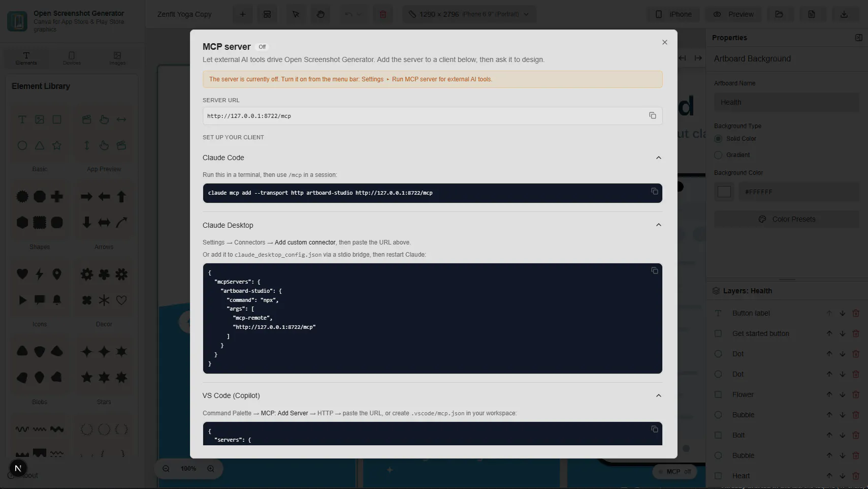This screenshot has height=489, width=868.
Task: Click the iPhone device button
Action: tap(673, 14)
